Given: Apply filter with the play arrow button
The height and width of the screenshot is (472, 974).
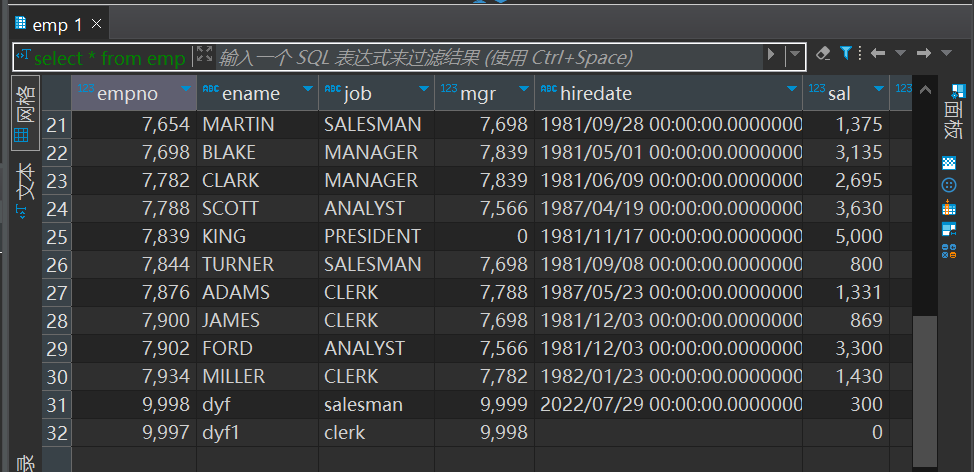Looking at the screenshot, I should tap(771, 55).
